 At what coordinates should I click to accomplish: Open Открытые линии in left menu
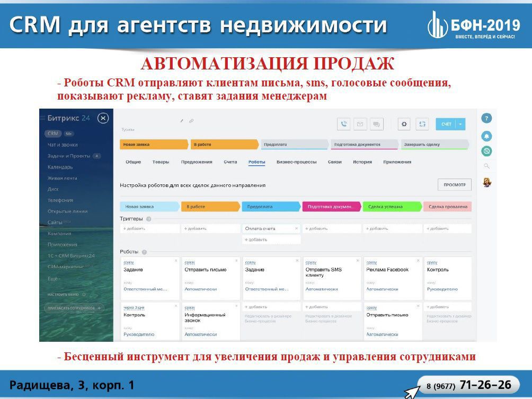[67, 211]
